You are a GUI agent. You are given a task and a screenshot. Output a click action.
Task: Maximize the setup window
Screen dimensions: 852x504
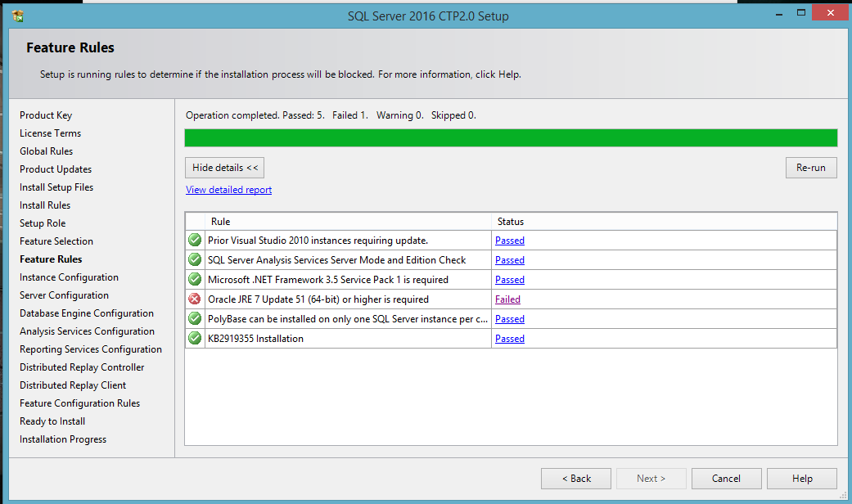(801, 12)
